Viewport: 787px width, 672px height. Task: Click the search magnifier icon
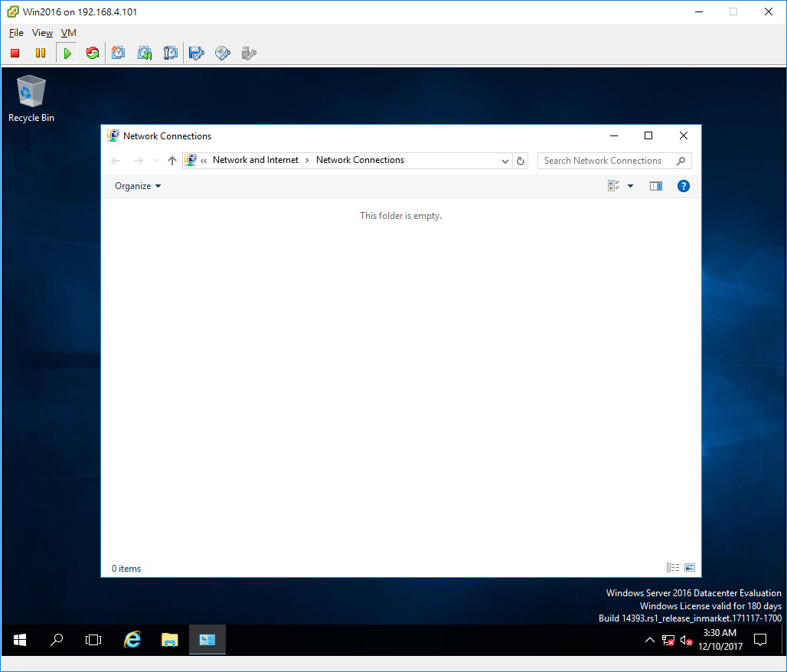pos(681,161)
